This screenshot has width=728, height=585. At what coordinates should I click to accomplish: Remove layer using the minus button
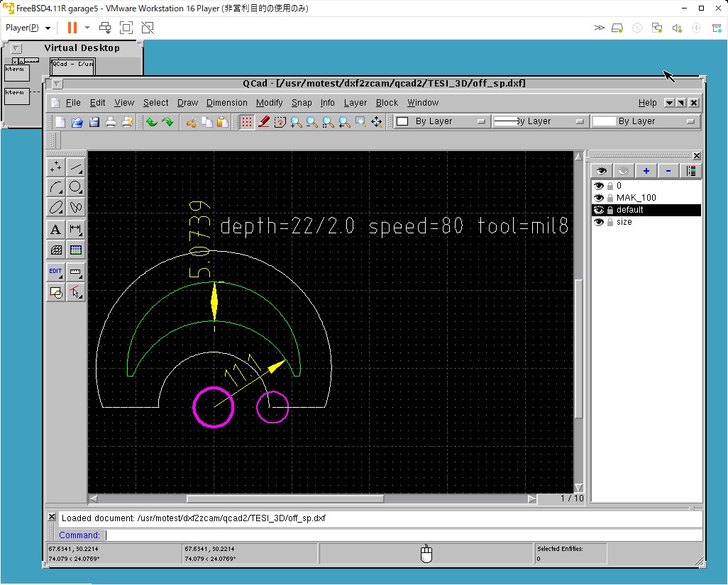pos(668,171)
